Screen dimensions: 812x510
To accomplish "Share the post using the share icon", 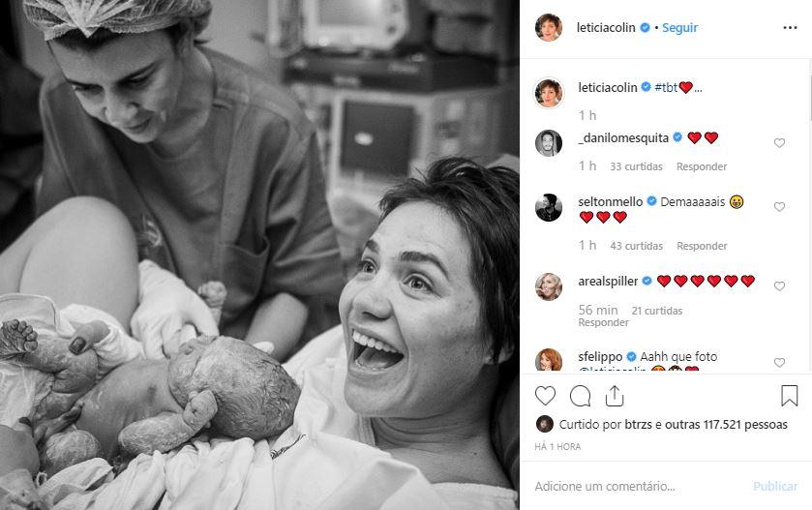I will (615, 396).
